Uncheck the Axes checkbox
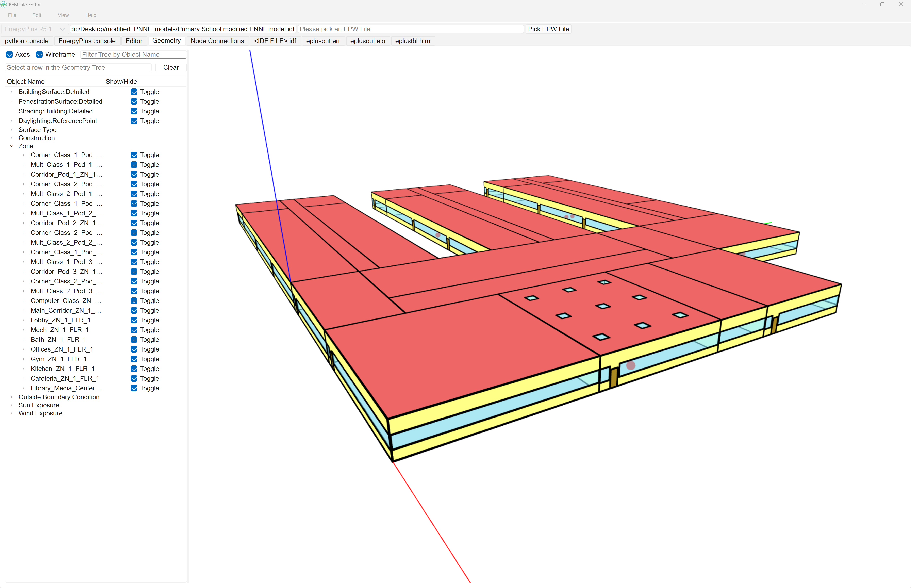Screen dimensions: 911x588 10,55
